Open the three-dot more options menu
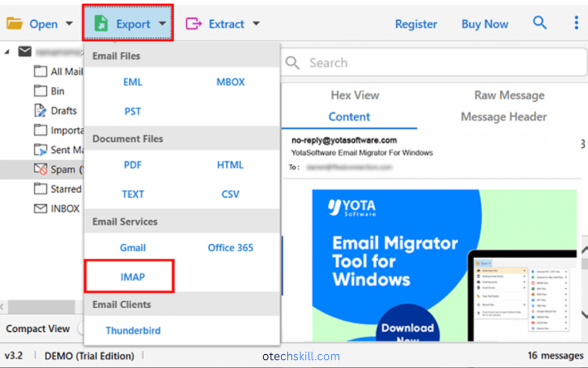This screenshot has height=368, width=588. [577, 23]
